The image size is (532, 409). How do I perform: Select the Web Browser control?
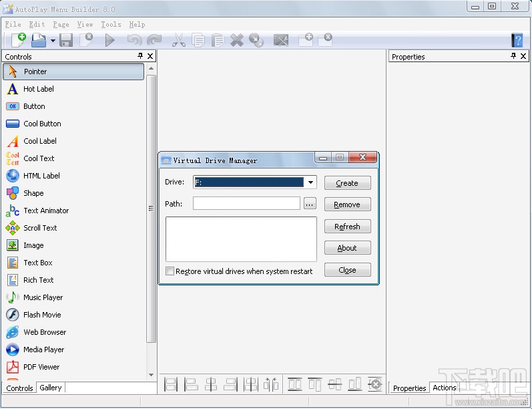[x=73, y=332]
